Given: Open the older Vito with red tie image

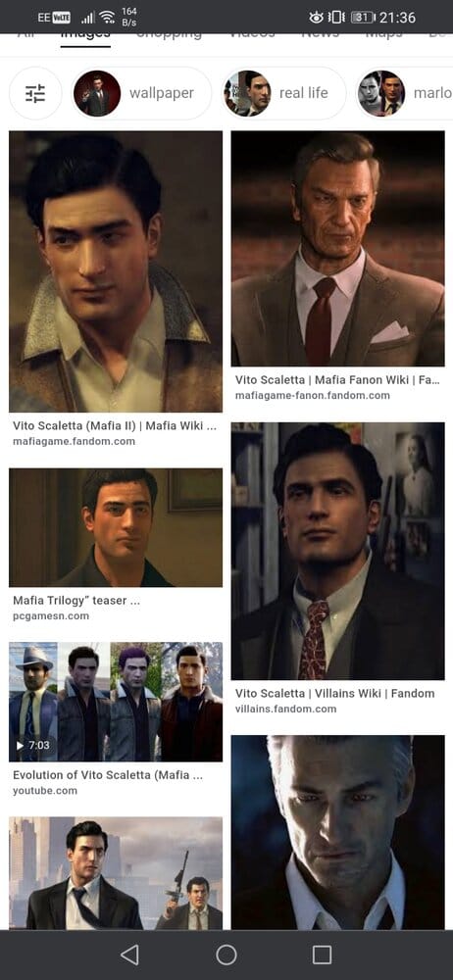Looking at the screenshot, I should pyautogui.click(x=338, y=249).
